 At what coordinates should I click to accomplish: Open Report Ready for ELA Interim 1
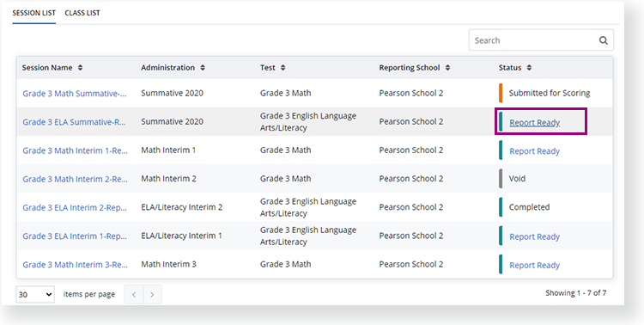click(534, 236)
